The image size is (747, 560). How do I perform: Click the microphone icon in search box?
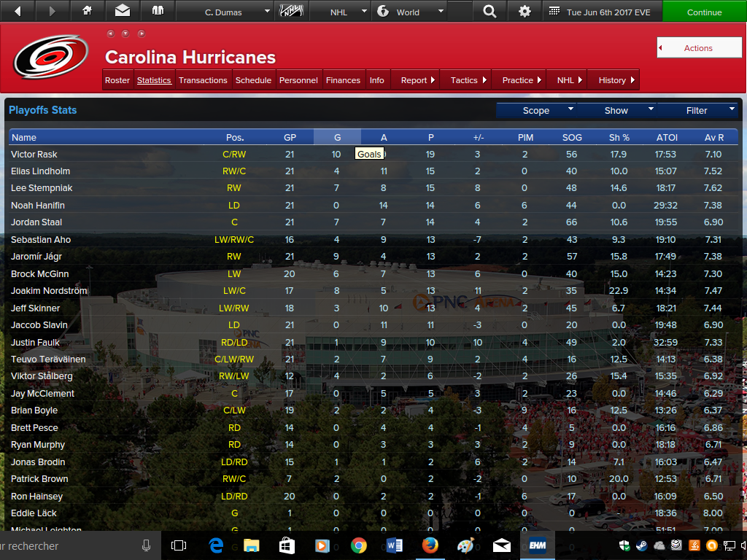click(146, 545)
